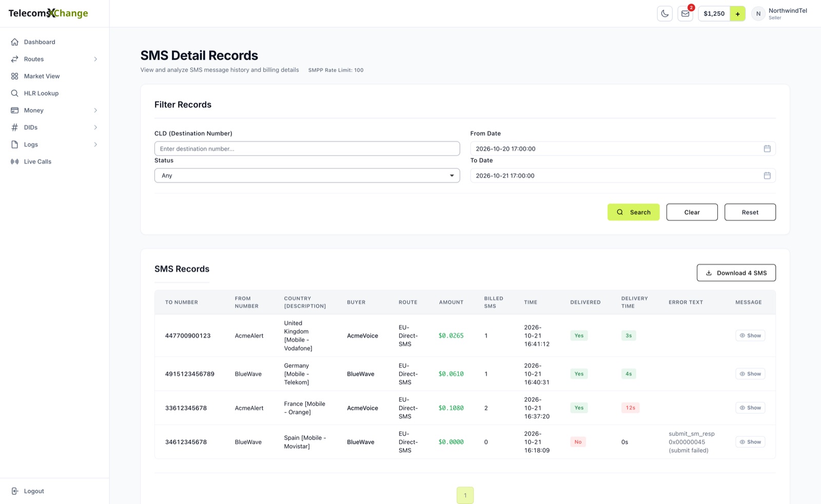Click the Search button
The width and height of the screenshot is (821, 504).
point(633,212)
